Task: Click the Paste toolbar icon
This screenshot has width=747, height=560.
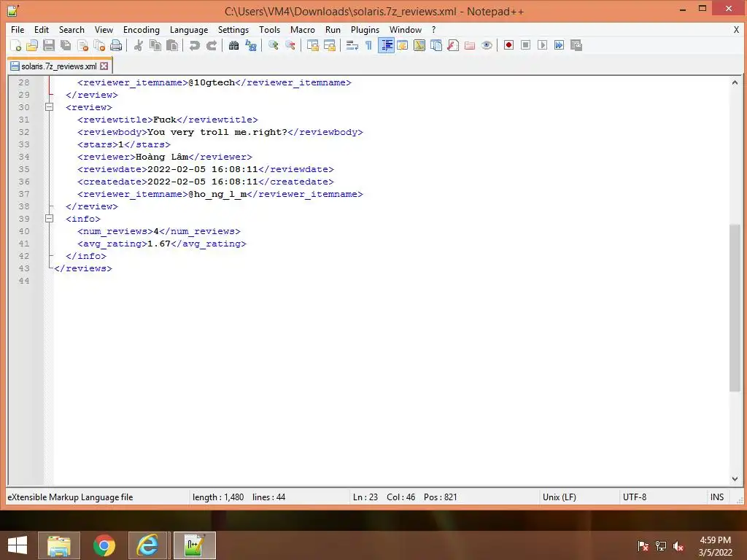Action: pos(172,45)
